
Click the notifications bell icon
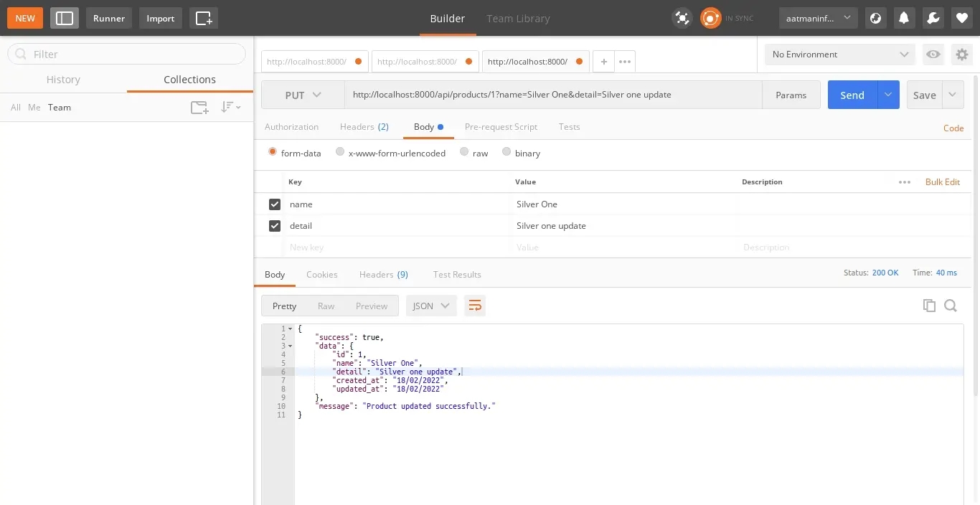pos(904,18)
